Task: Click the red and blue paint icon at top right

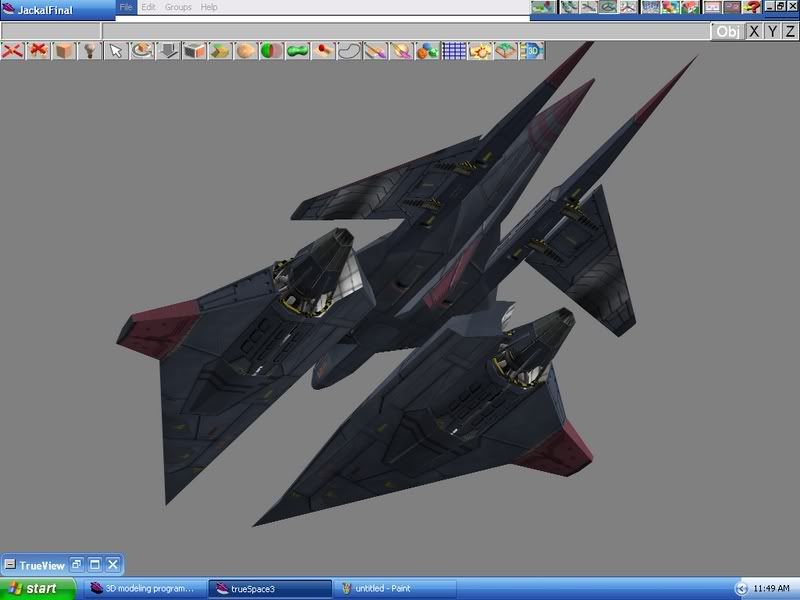Action: 670,7
